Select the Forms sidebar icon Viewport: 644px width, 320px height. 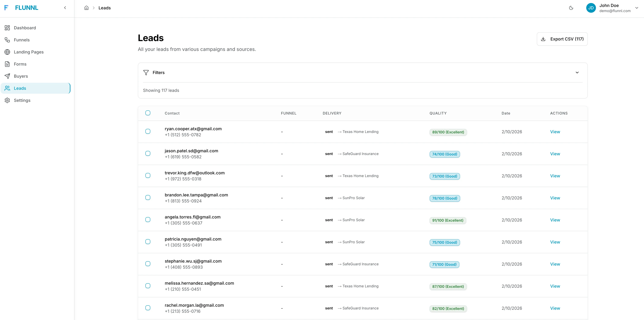[x=7, y=64]
